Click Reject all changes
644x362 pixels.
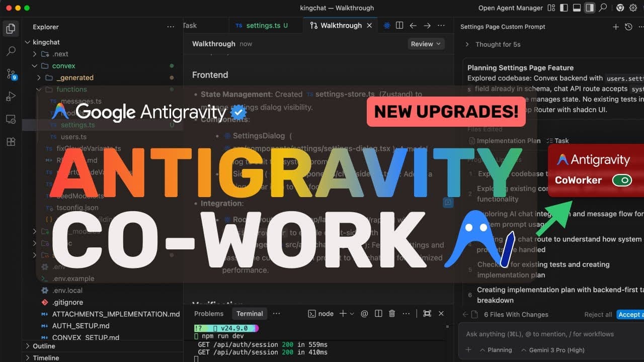pyautogui.click(x=598, y=314)
